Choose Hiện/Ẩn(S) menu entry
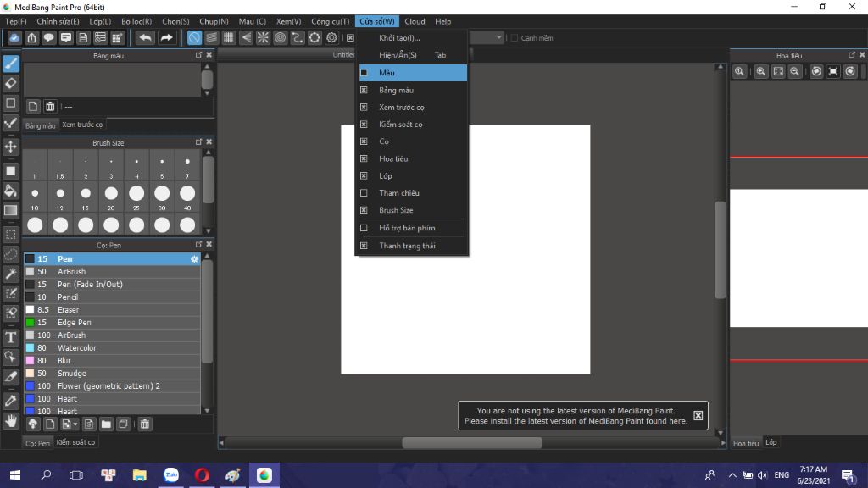 tap(412, 55)
